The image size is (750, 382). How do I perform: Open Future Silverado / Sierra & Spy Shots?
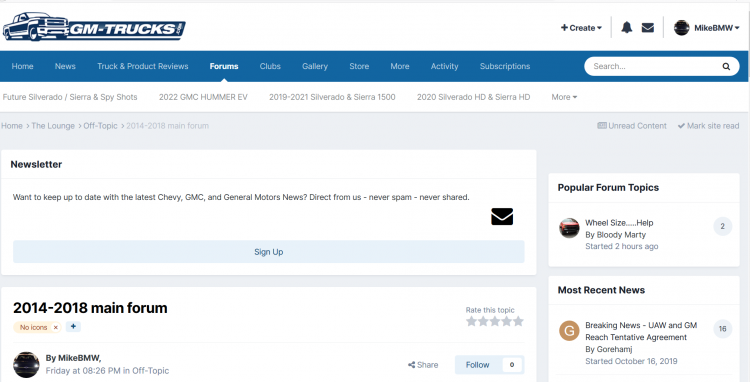point(70,97)
